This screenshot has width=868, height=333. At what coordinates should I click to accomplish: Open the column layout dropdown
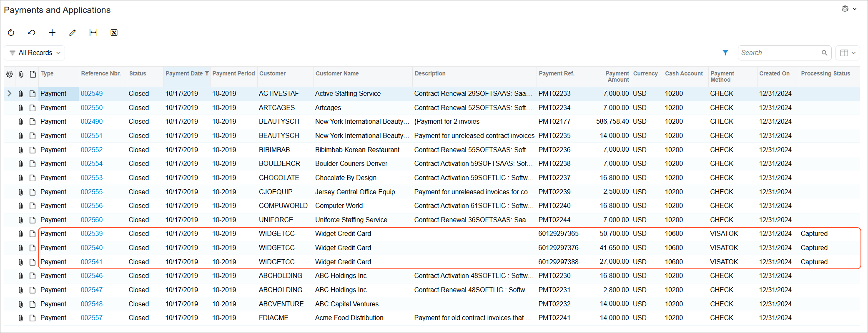(x=848, y=53)
